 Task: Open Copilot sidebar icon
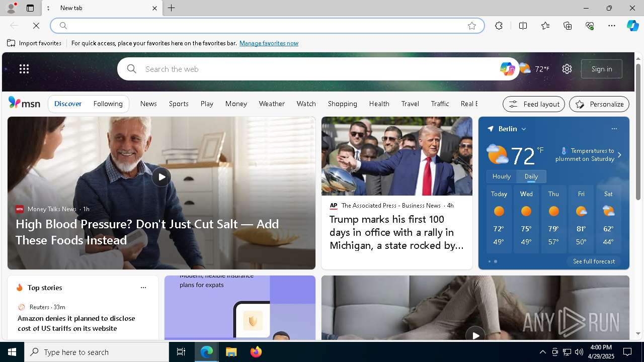632,26
